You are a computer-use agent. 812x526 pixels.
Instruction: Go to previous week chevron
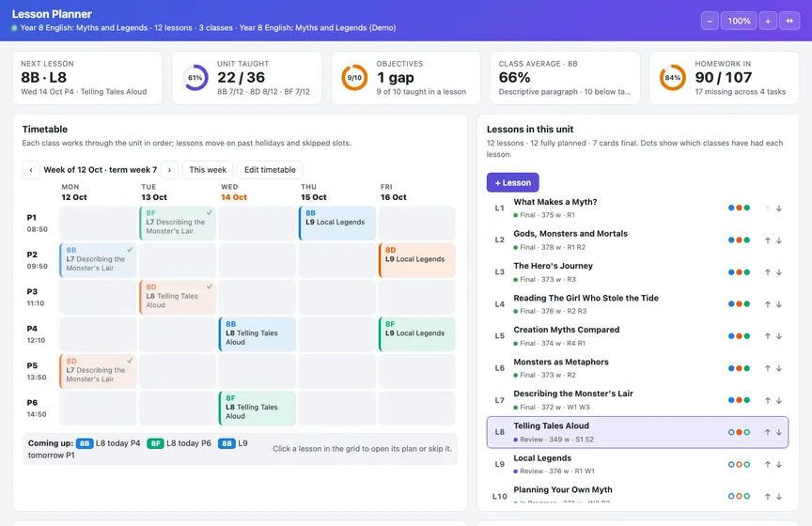click(31, 170)
